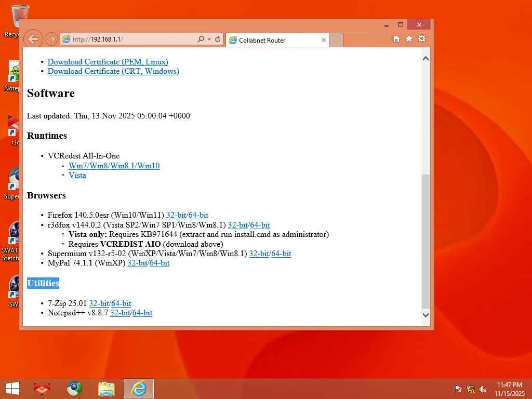Launch Supermium from the taskbar
532x399 pixels.
pos(74,389)
